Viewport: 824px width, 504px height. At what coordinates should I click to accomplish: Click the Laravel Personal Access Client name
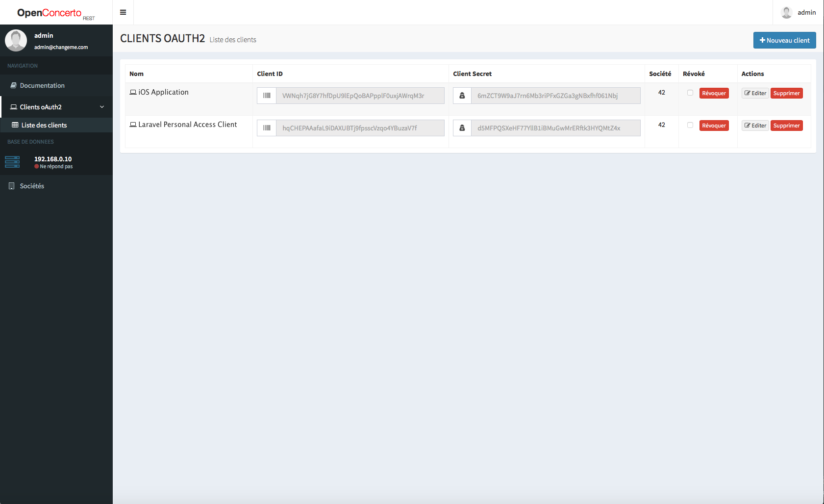point(188,125)
